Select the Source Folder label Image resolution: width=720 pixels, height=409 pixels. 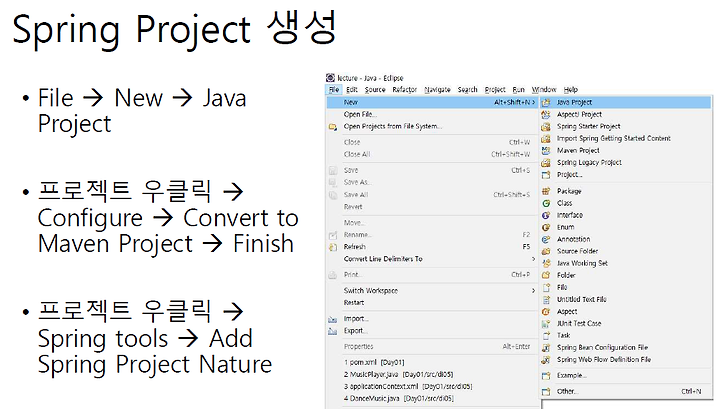click(x=577, y=251)
